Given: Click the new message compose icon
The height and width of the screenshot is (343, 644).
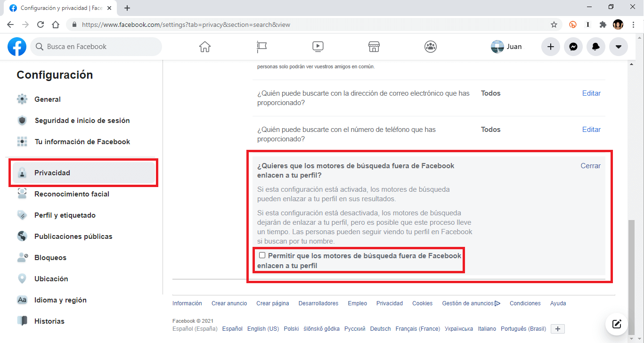Looking at the screenshot, I should [x=617, y=324].
